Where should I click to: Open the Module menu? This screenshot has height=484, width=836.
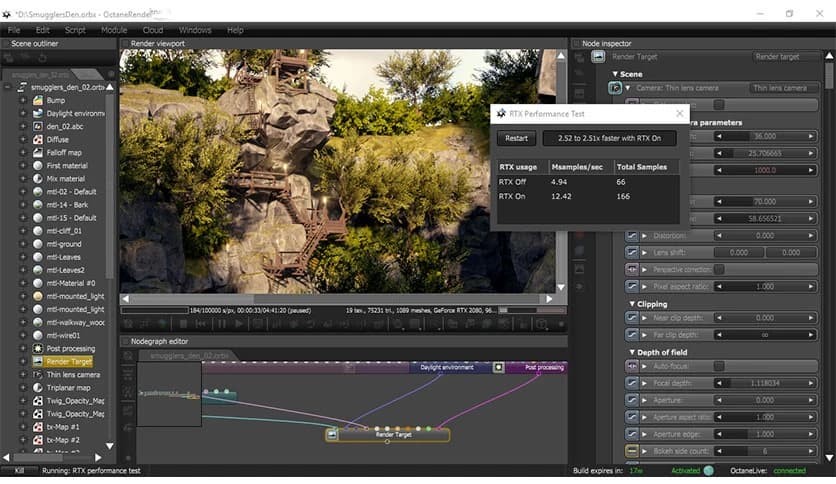click(114, 30)
